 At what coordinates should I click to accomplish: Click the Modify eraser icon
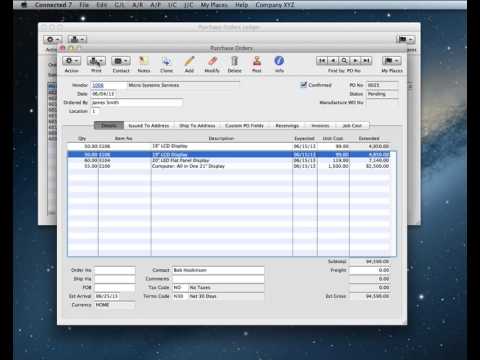click(212, 61)
